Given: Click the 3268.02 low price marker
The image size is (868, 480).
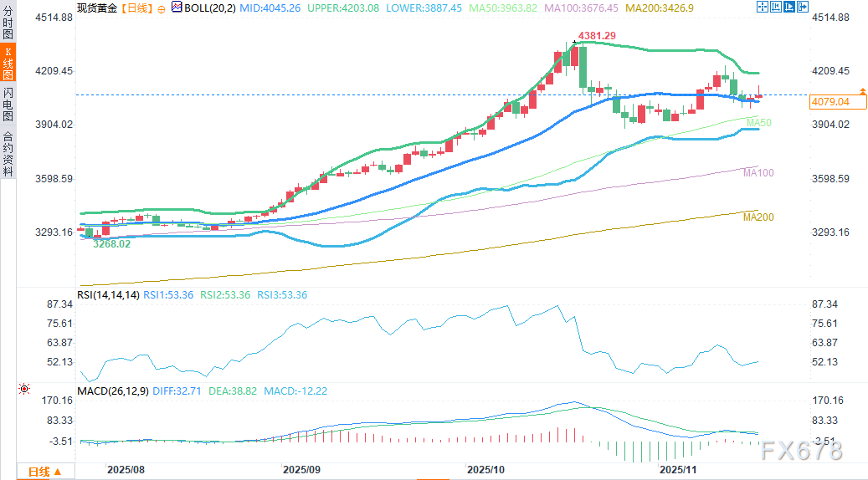Looking at the screenshot, I should pos(110,244).
